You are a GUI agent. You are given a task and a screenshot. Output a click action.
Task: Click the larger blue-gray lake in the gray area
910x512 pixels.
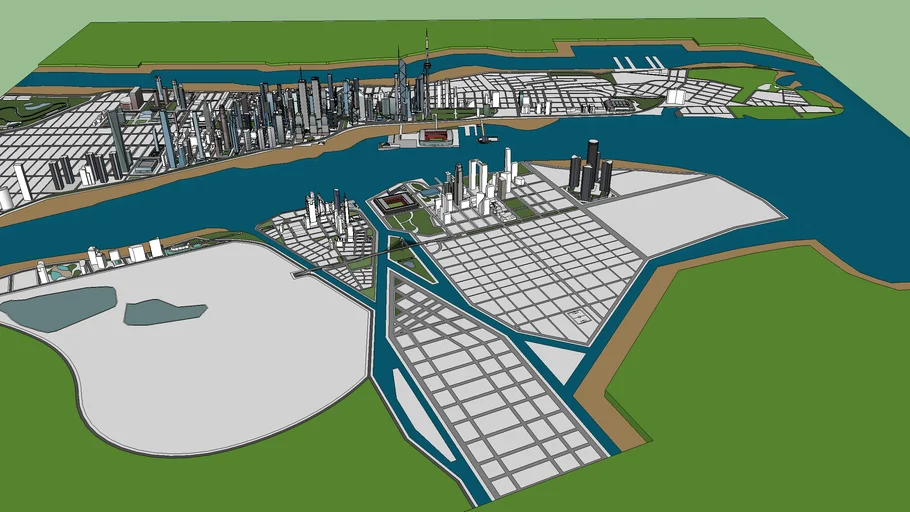[x=59, y=308]
